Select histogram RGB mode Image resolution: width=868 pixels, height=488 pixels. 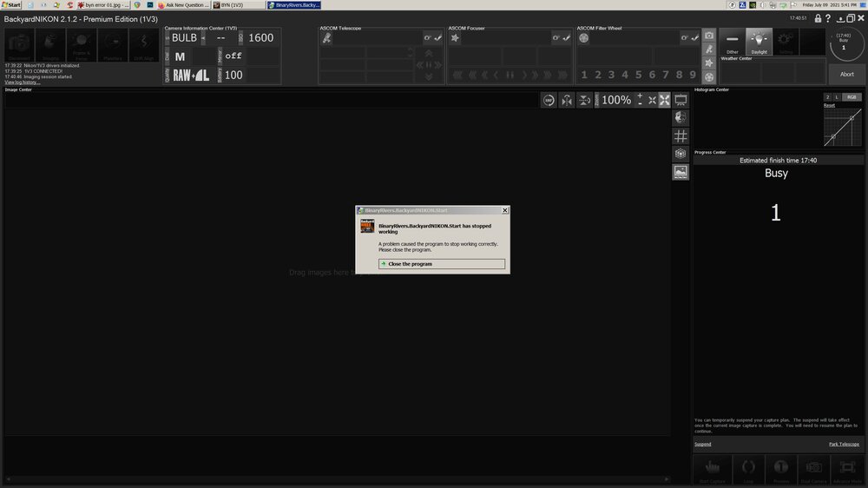point(852,97)
